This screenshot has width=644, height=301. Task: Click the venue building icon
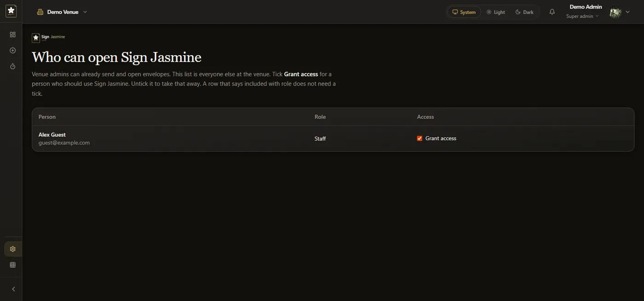(40, 12)
